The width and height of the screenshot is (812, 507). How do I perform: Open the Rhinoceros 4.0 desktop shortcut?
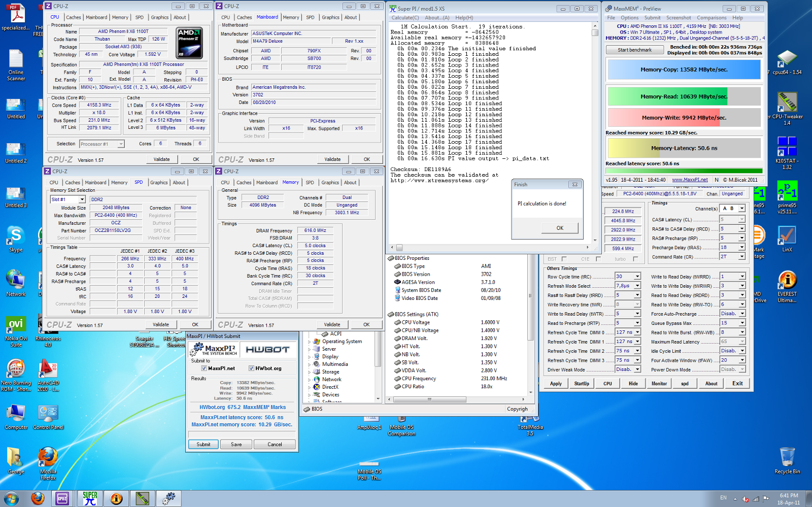(x=48, y=331)
